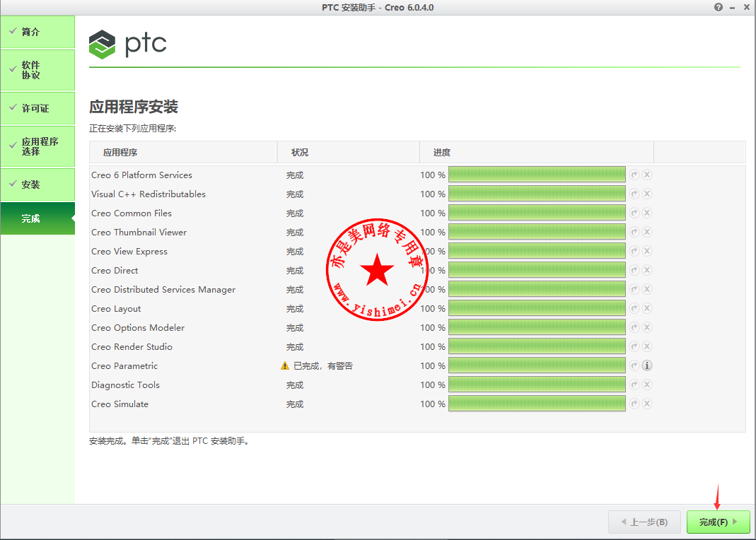Viewport: 756px width, 540px height.
Task: Click restart arrow for Creo Simulate
Action: (634, 404)
